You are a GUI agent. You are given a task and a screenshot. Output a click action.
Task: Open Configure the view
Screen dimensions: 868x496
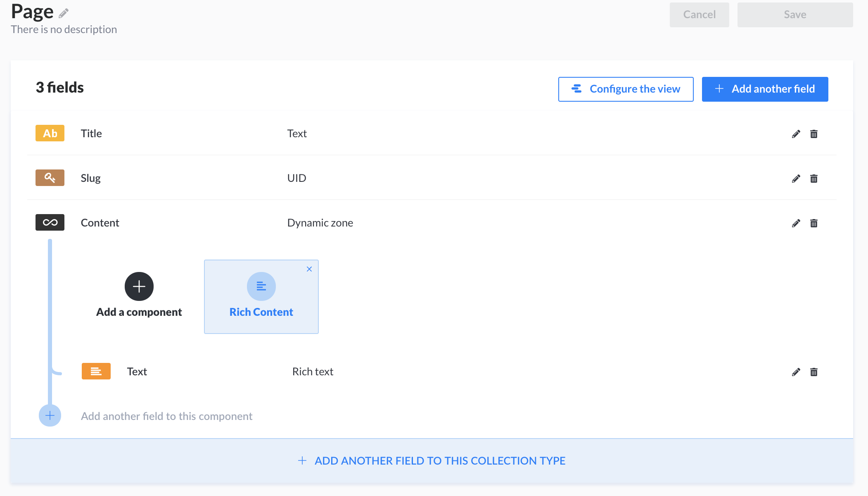point(626,89)
